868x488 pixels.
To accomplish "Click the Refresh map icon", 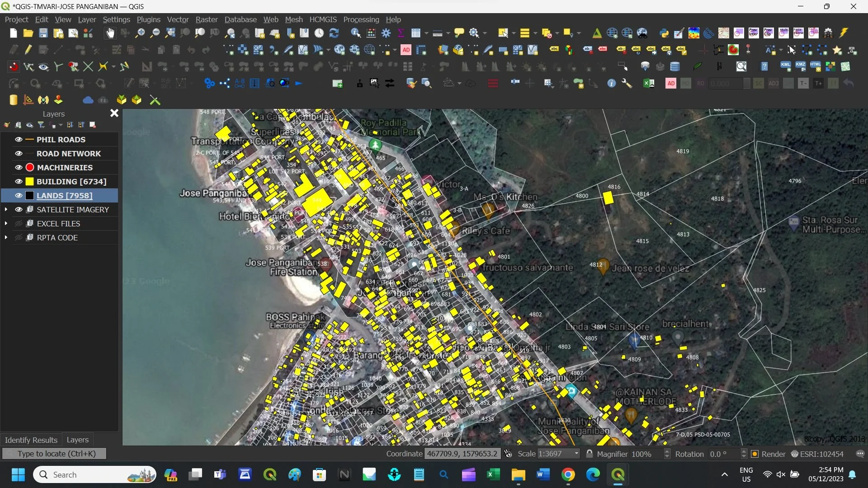I will tap(334, 33).
